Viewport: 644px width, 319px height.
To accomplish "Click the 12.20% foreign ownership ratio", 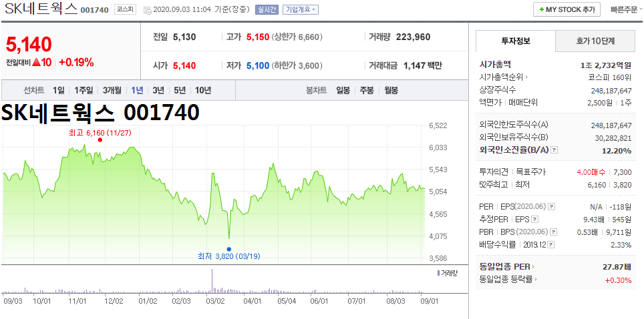I will [x=617, y=151].
